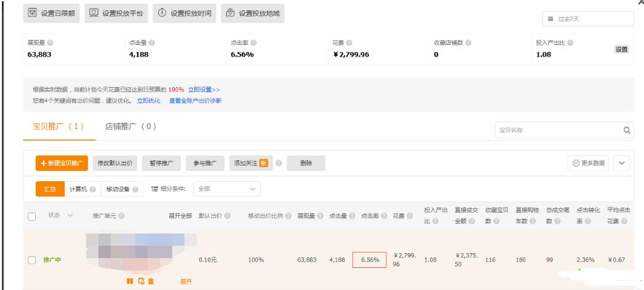Open the 立即设置>> link

tap(204, 90)
